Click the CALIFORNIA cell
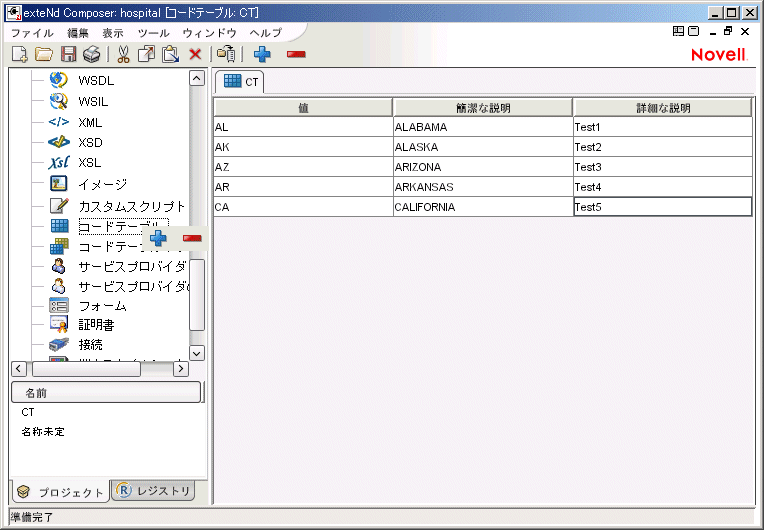The width and height of the screenshot is (764, 530). coord(483,207)
